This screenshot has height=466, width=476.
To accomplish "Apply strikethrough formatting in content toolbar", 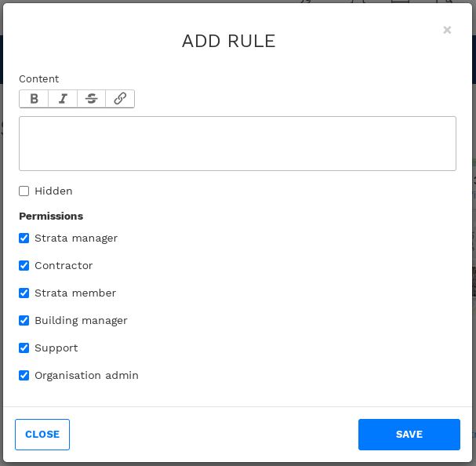I will pyautogui.click(x=92, y=99).
